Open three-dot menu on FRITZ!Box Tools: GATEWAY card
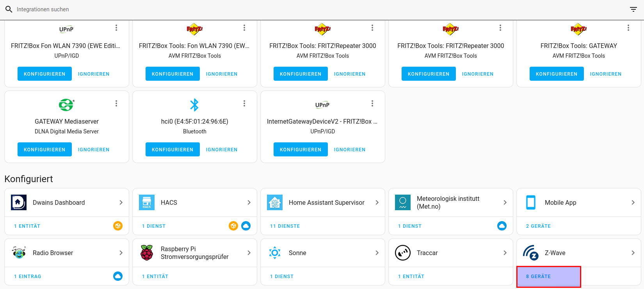The image size is (644, 289). (x=628, y=28)
